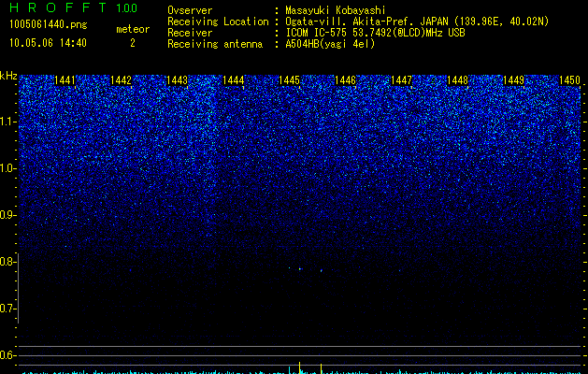
Task: Click the 1450 time marker
Action: click(569, 80)
